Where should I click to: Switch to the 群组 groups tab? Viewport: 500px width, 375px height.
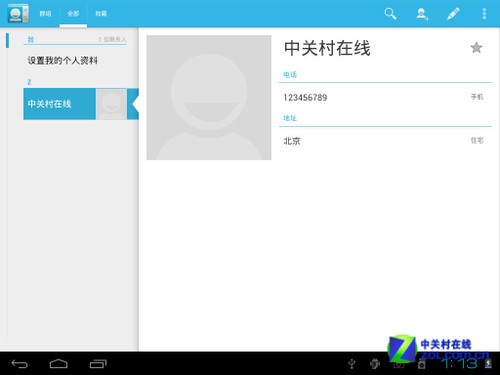coord(45,14)
